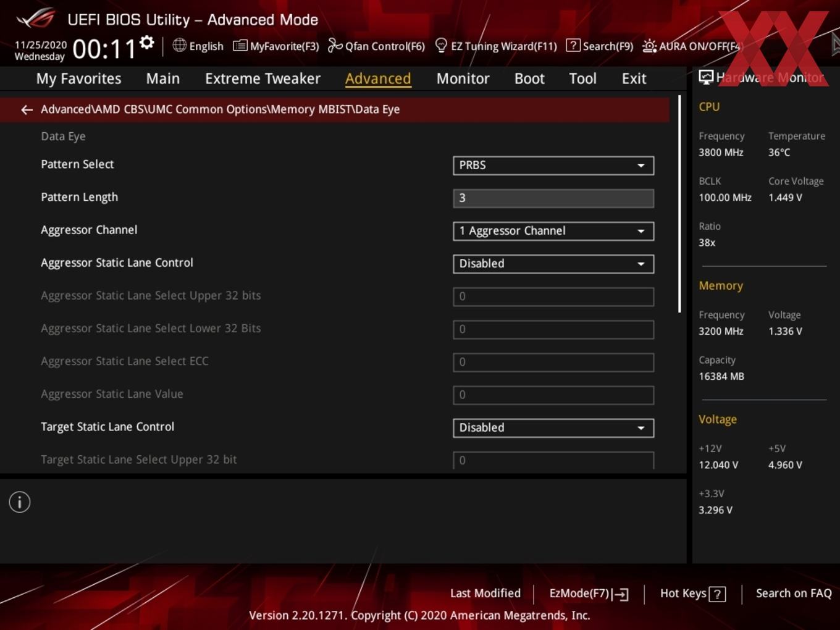This screenshot has height=630, width=840.
Task: Click the EzMode exit arrow icon
Action: [621, 594]
